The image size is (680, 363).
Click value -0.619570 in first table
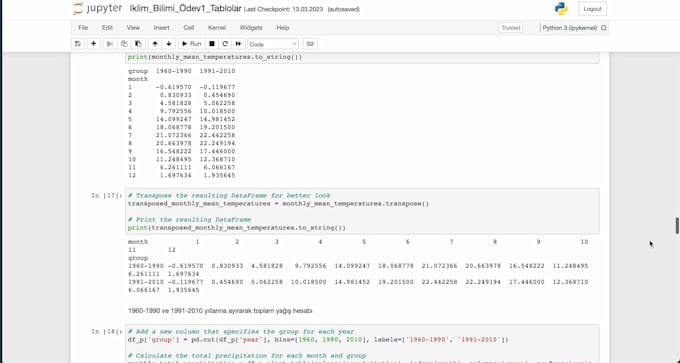(173, 87)
